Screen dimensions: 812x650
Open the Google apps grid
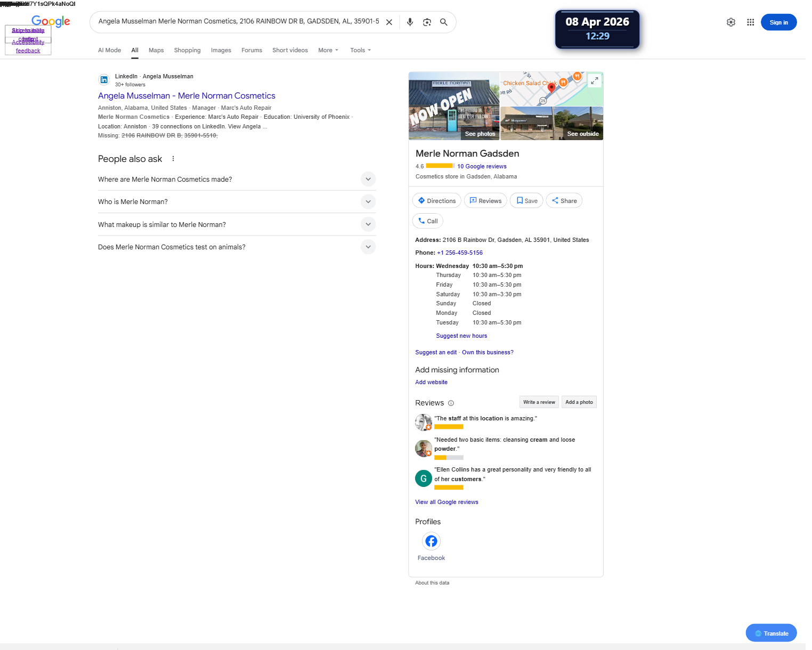coord(750,22)
